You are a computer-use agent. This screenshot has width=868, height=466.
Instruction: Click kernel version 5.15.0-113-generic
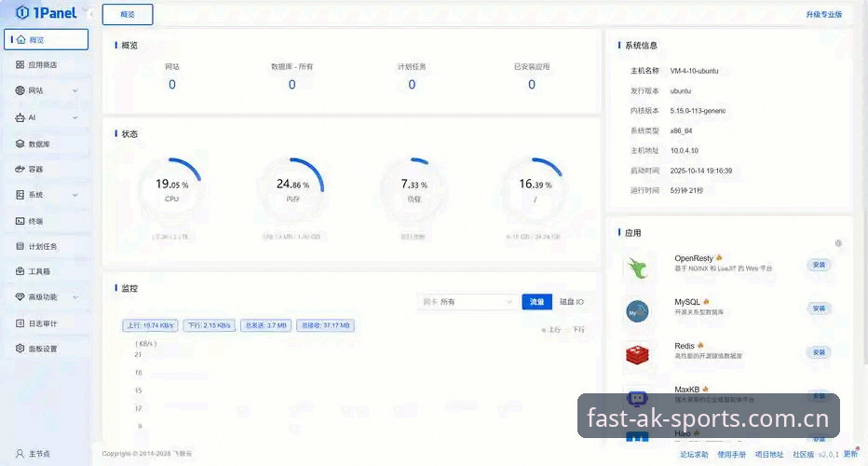(698, 111)
